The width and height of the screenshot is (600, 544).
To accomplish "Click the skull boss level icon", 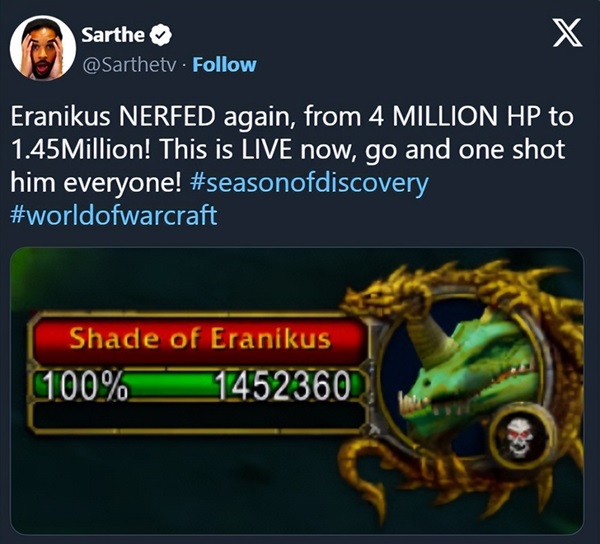I will tap(520, 438).
